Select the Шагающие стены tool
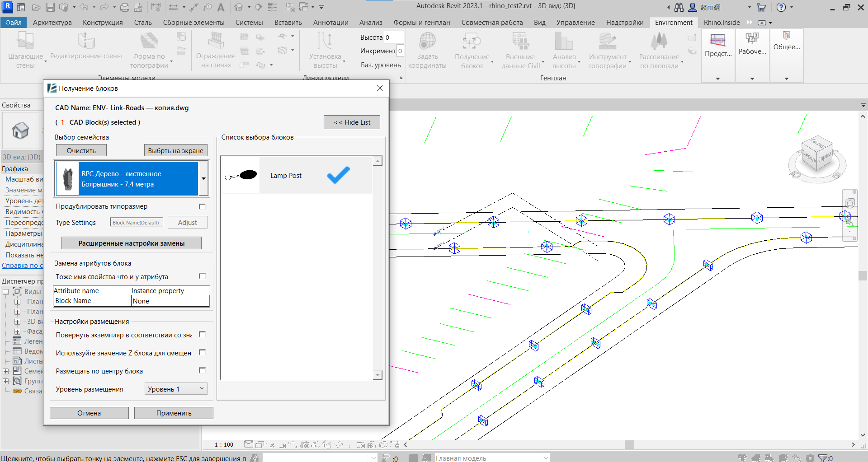The width and height of the screenshot is (868, 462). tap(25, 50)
